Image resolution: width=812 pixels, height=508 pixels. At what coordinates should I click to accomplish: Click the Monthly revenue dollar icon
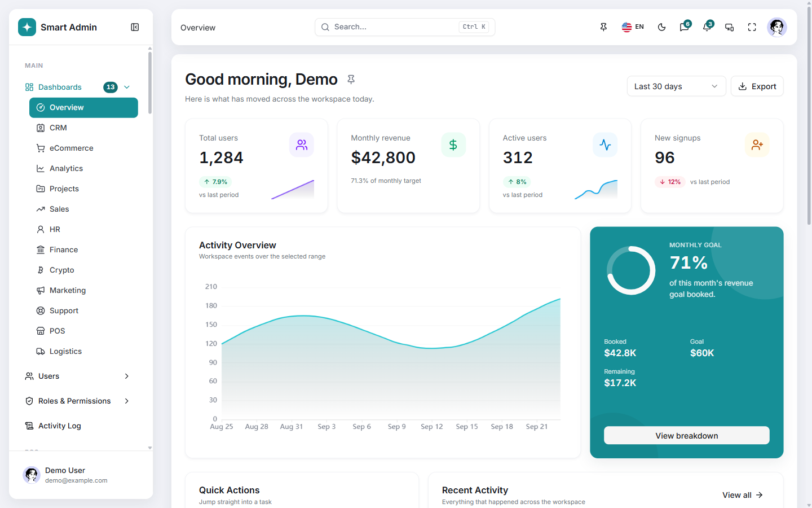click(453, 145)
